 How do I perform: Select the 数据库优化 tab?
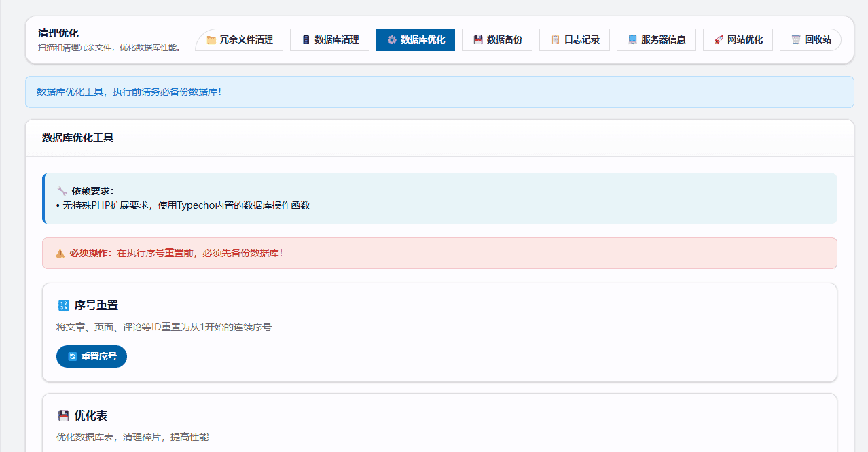click(416, 39)
